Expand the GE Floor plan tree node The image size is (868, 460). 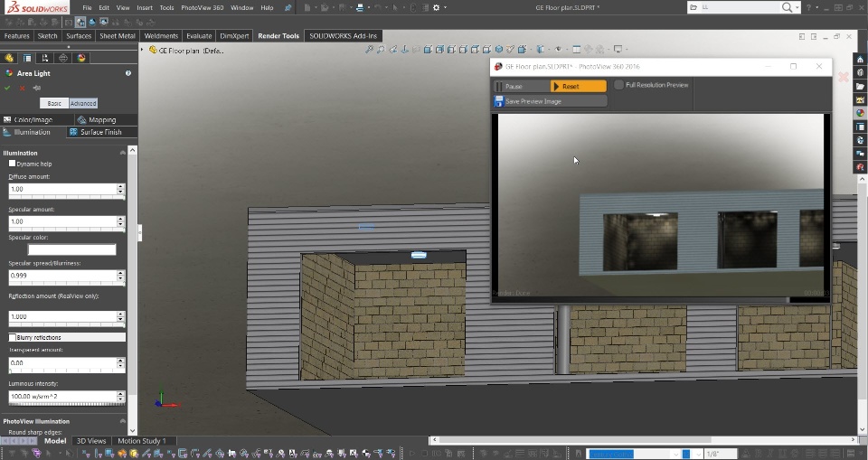(142, 50)
